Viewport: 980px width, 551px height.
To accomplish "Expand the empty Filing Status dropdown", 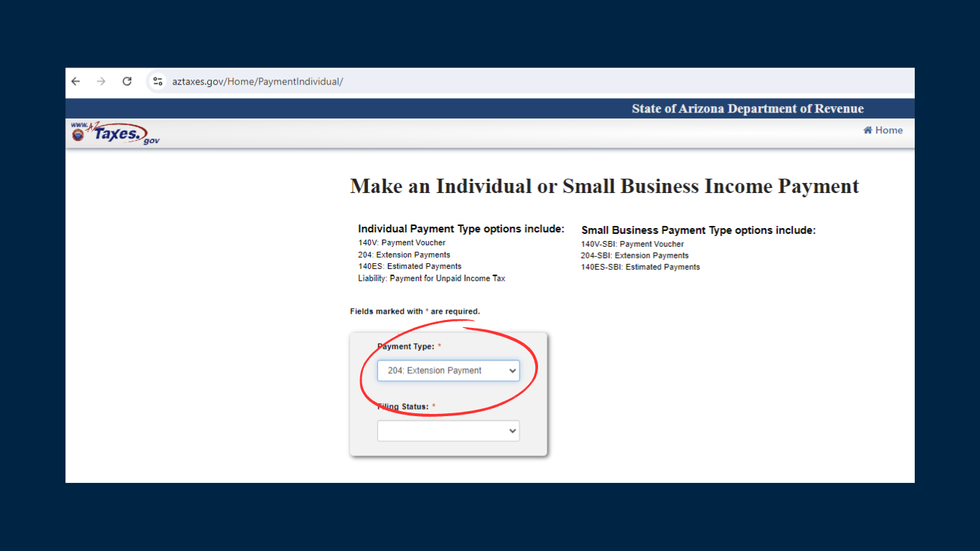I will [448, 431].
